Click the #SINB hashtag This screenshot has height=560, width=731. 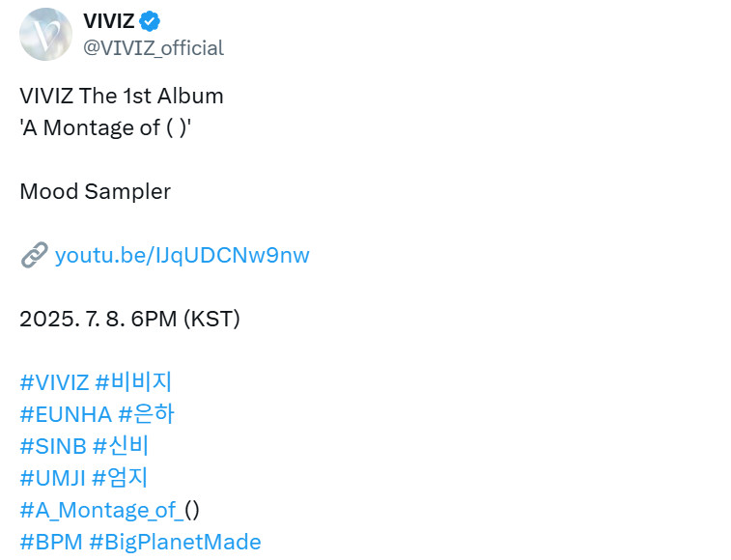click(53, 446)
